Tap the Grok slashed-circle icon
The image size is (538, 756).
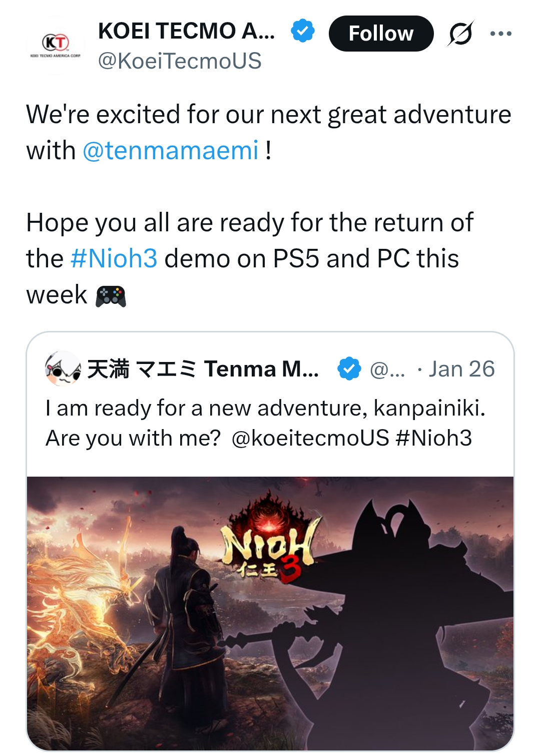click(x=460, y=34)
